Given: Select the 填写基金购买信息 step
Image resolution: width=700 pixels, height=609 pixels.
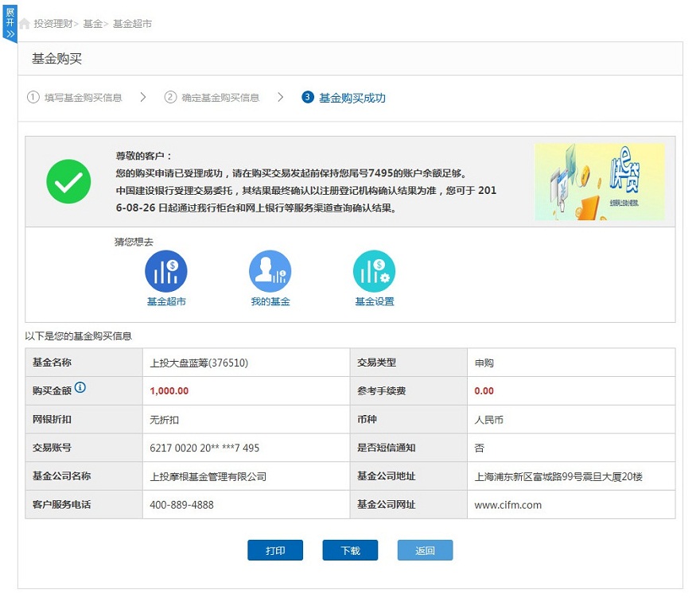Looking at the screenshot, I should click(84, 98).
